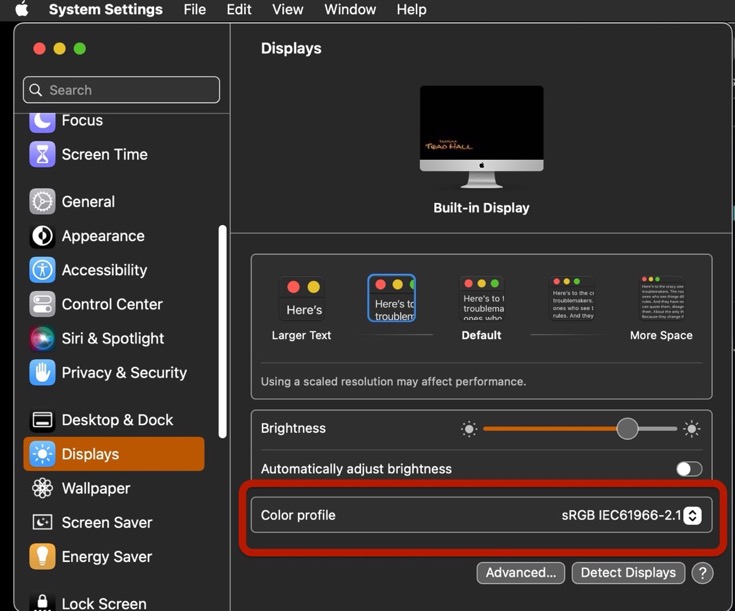Select the Wallpaper flower icon
Viewport: 735px width, 611px height.
point(42,488)
